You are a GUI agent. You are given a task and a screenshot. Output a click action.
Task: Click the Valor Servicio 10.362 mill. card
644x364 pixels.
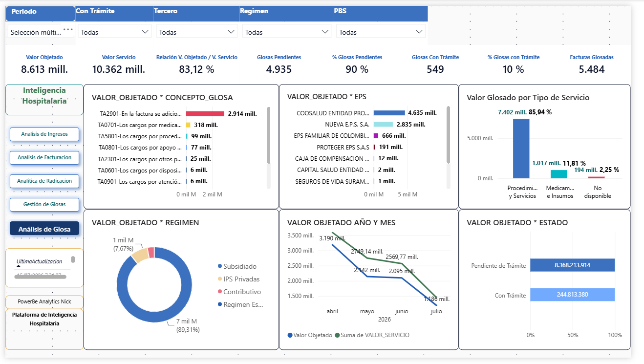pyautogui.click(x=119, y=64)
